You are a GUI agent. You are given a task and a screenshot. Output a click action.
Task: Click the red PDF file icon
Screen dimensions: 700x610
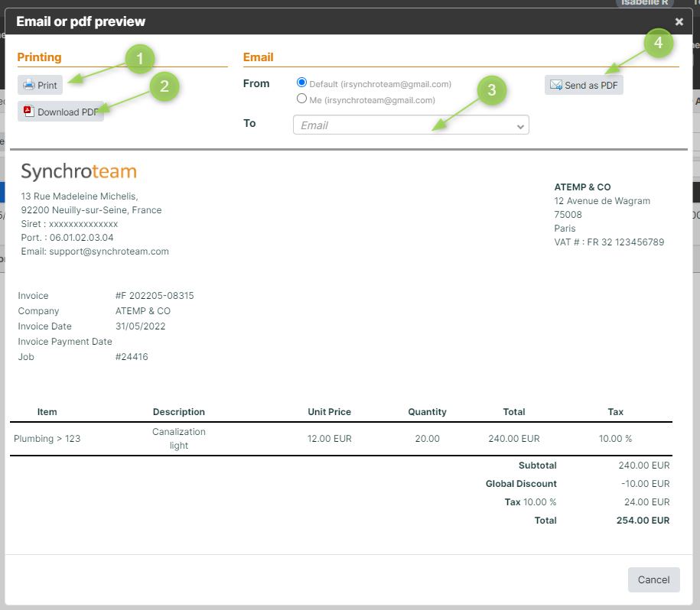tap(29, 111)
